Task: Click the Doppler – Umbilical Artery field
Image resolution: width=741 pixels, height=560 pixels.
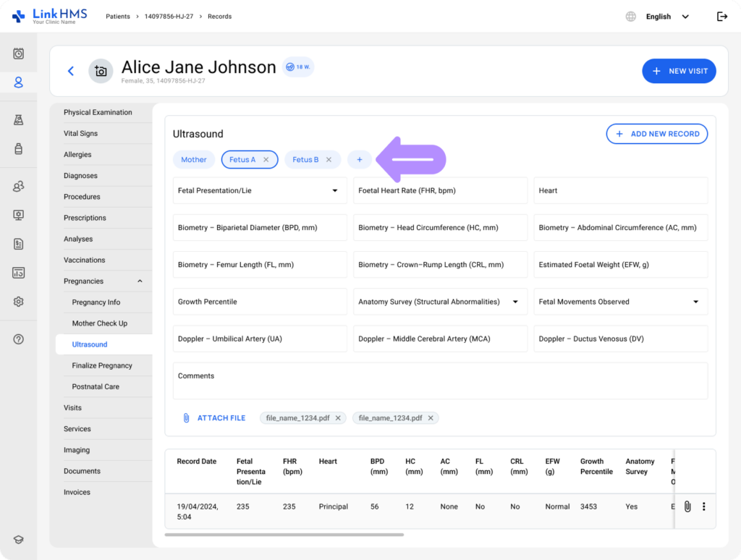Action: click(x=260, y=339)
